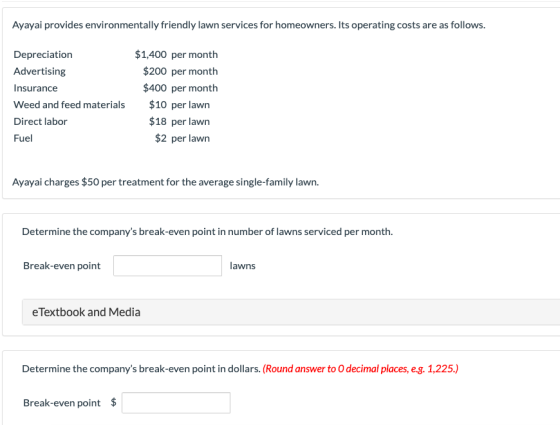Screen dimensions: 560x425
Task: Click the $1,400 per month value
Action: click(176, 54)
